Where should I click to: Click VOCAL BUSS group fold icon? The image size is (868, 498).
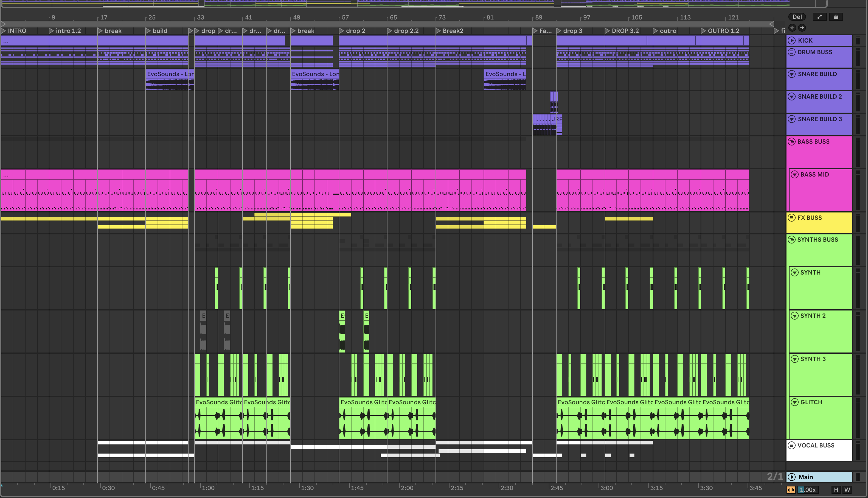791,445
